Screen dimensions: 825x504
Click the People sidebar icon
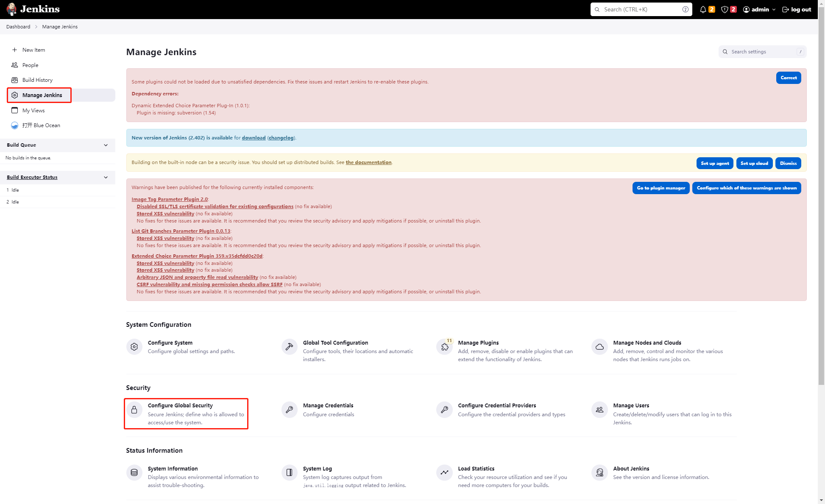click(14, 65)
